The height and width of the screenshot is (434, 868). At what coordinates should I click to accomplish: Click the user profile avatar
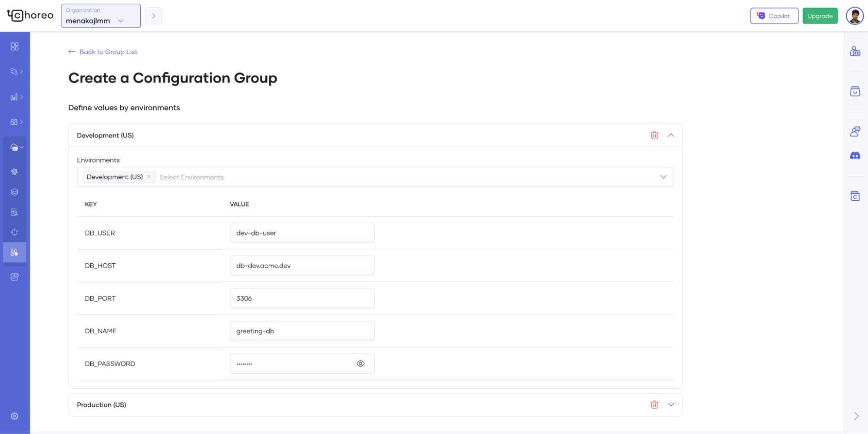coord(854,16)
